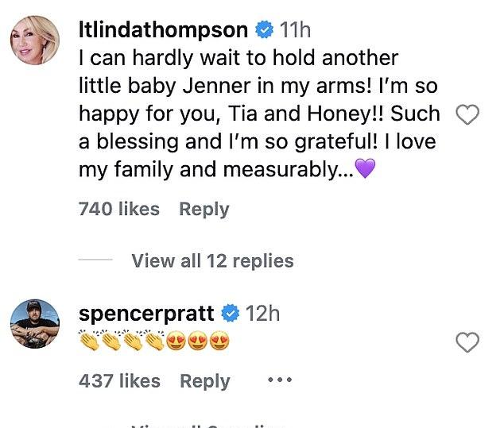Reply to spencerpratt's comment

204,381
